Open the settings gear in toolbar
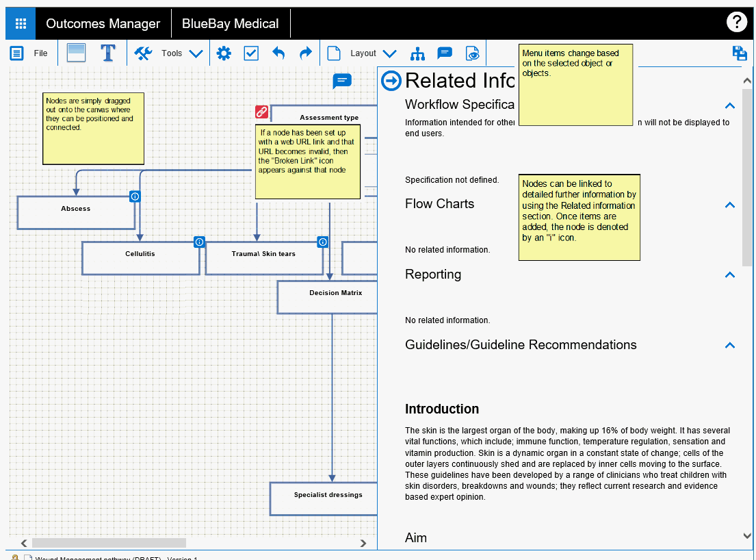The height and width of the screenshot is (560, 756). (x=223, y=53)
